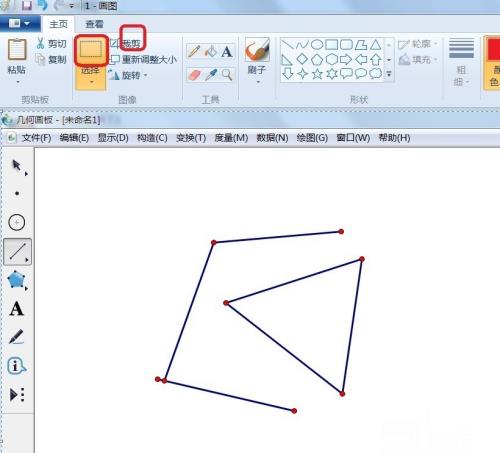
Task: Expand the shapes gallery more arrow
Action: (389, 74)
